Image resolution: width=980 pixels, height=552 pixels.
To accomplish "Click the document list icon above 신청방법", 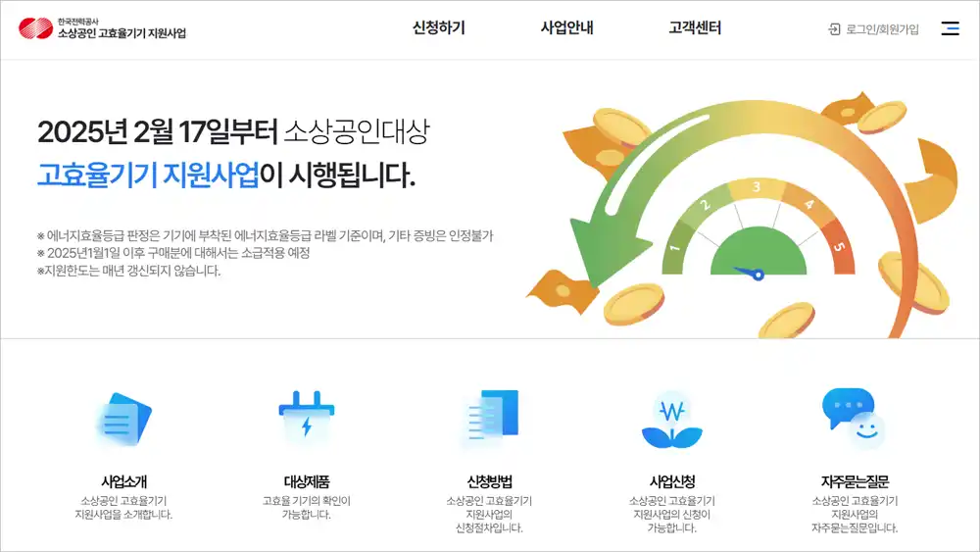I will coord(490,420).
